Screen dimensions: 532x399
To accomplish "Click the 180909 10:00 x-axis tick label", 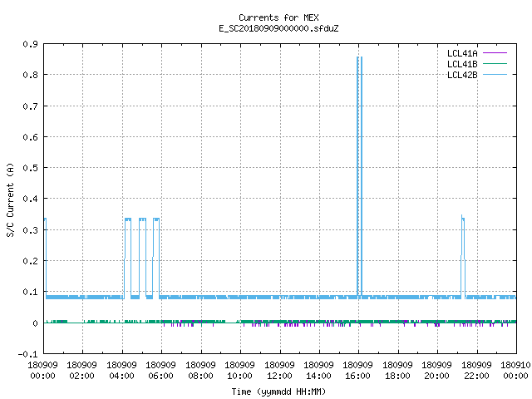I will point(239,371).
